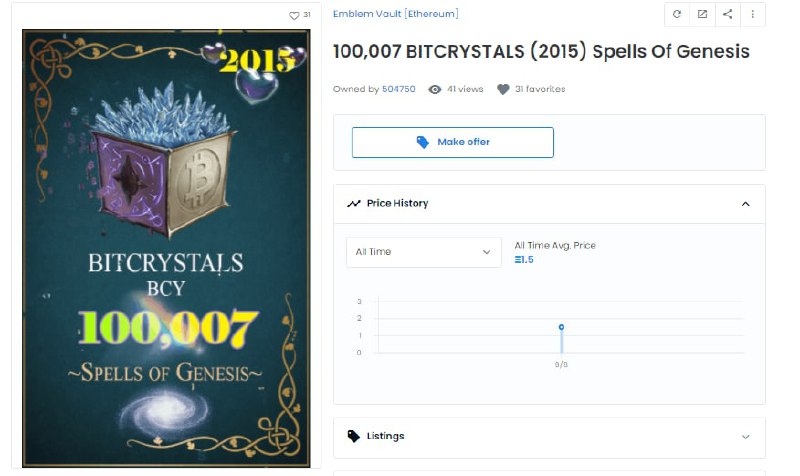
Task: Click the Listings tag icon
Action: click(x=354, y=436)
